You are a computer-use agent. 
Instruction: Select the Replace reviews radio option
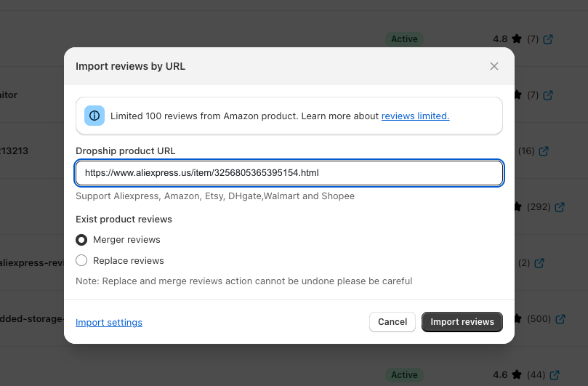[x=81, y=260]
